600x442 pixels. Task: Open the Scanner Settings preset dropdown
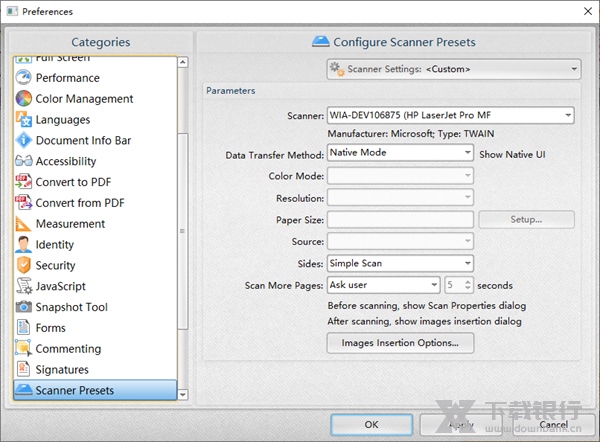tap(453, 69)
